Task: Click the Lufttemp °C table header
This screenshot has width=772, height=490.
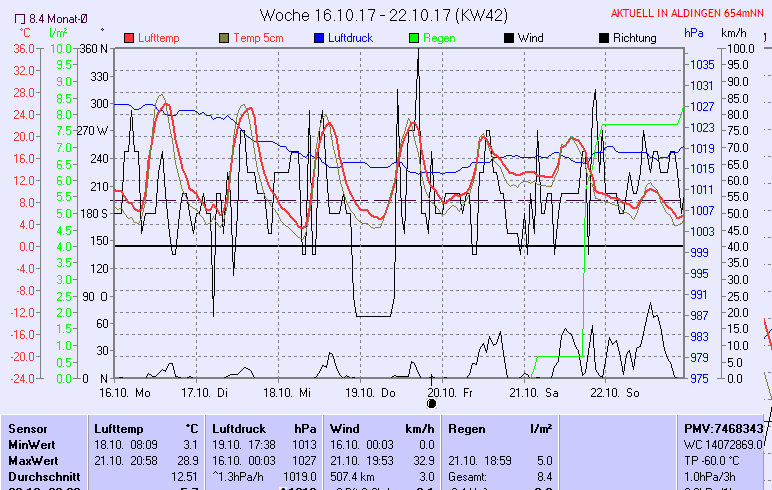Action: [x=145, y=428]
